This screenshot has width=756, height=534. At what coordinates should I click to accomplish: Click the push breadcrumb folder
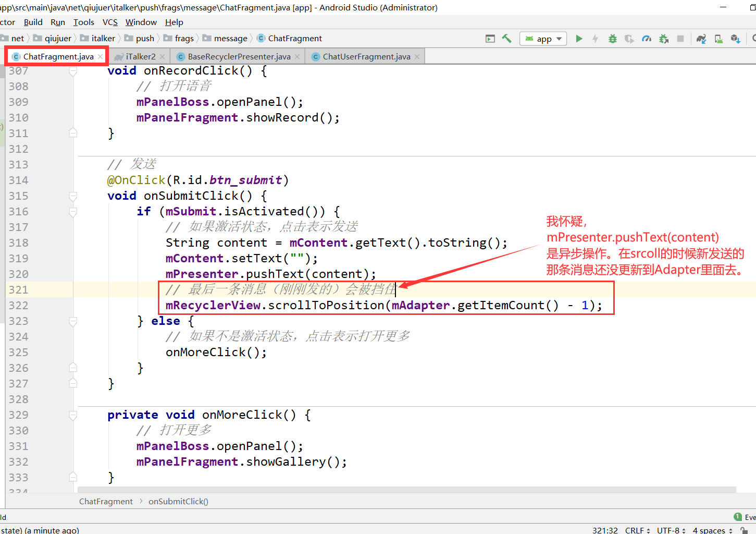[139, 39]
